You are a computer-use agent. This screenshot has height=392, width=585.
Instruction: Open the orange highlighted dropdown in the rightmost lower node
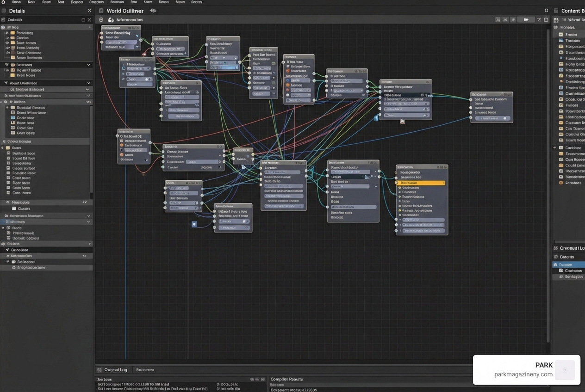coord(420,183)
